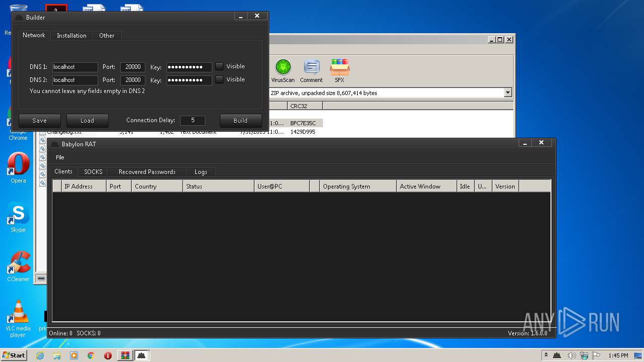
Task: Toggle the Visible checkbox for DNS 1 key
Action: [x=219, y=66]
